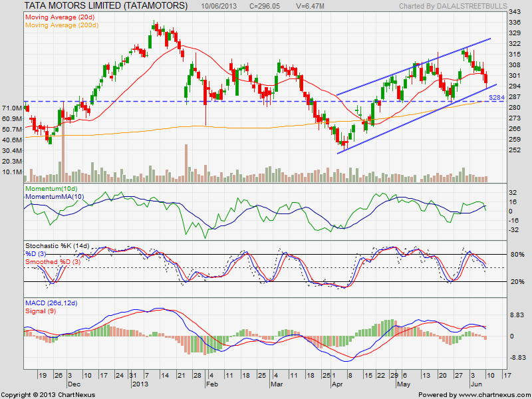Click the Dec month label on time axis

74,384
